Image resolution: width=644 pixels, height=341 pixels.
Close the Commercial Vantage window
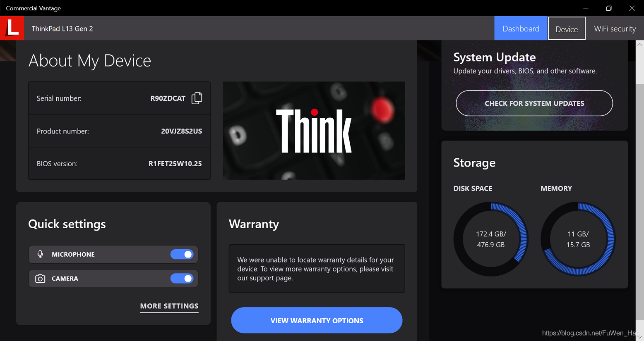click(632, 8)
